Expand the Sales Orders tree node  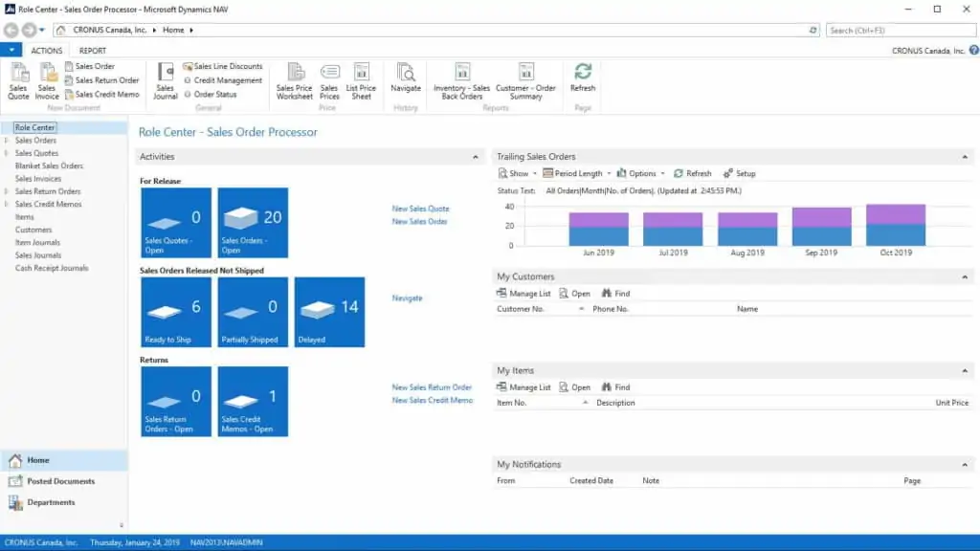7,141
